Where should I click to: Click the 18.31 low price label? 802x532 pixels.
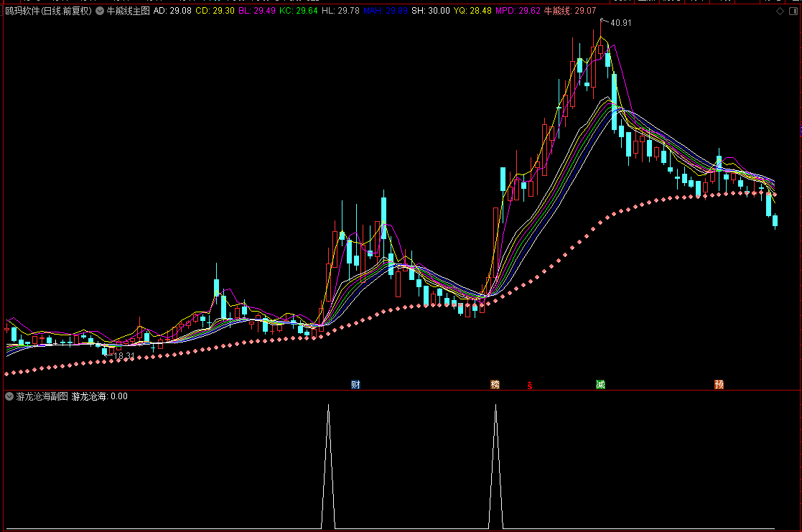(124, 355)
